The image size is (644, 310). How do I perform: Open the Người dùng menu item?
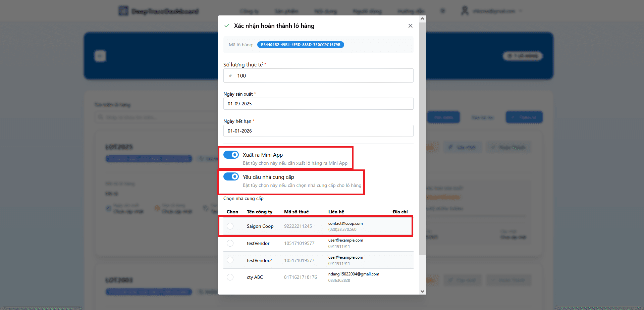[x=367, y=11]
